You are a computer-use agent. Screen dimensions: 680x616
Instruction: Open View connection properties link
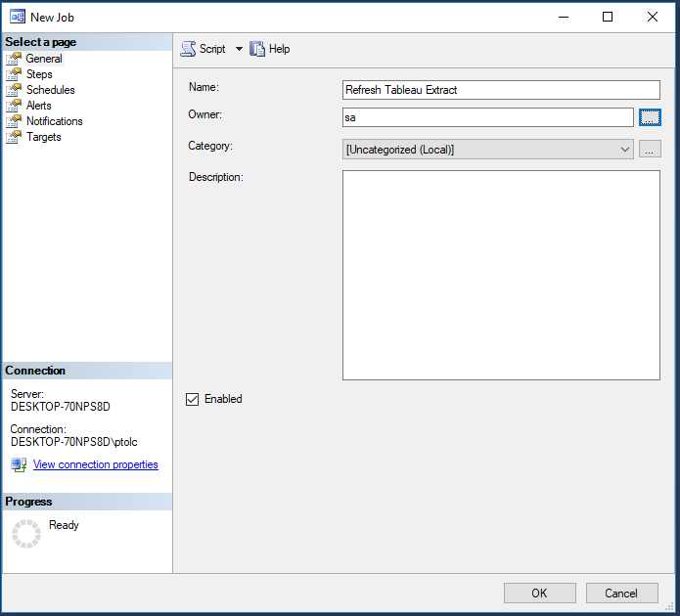point(96,464)
